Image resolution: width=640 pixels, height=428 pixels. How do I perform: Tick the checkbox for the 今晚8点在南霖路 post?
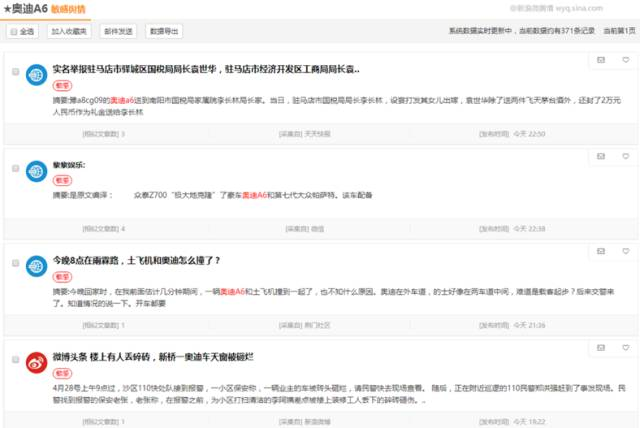coord(16,263)
